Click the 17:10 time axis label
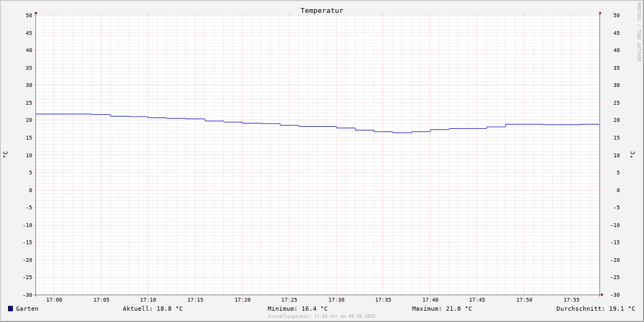The height and width of the screenshot is (322, 644). pyautogui.click(x=148, y=300)
